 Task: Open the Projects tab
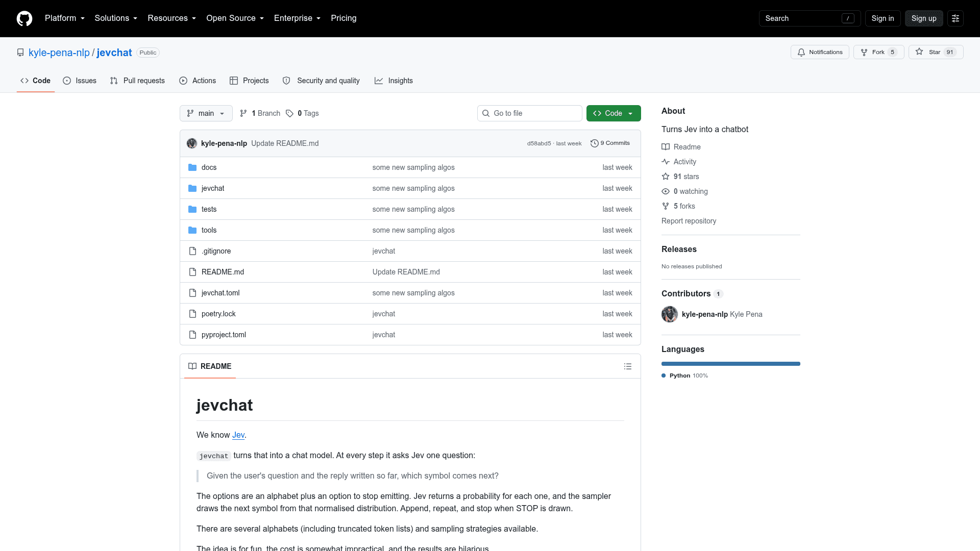point(249,81)
